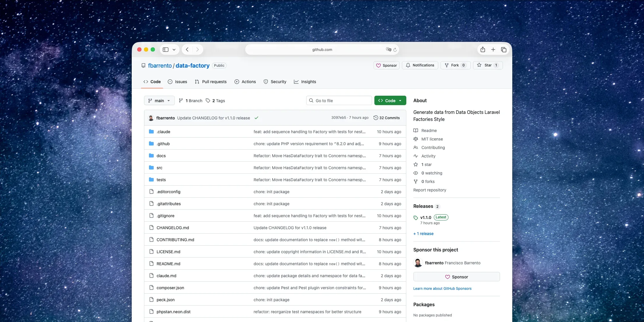The image size is (644, 322).
Task: Click the v1.1.0 release tag
Action: tap(426, 217)
